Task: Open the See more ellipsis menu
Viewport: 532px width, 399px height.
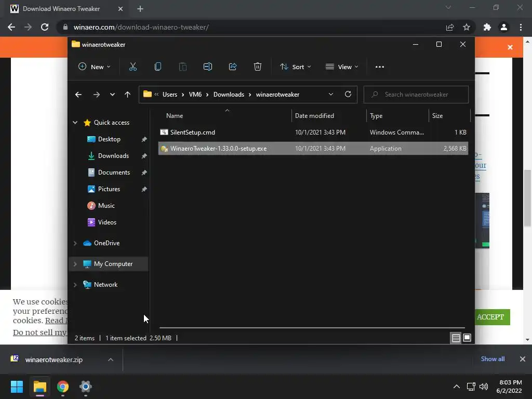Action: (380, 67)
